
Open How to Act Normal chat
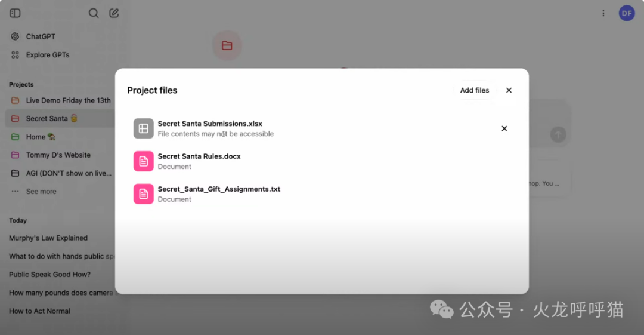click(x=40, y=311)
